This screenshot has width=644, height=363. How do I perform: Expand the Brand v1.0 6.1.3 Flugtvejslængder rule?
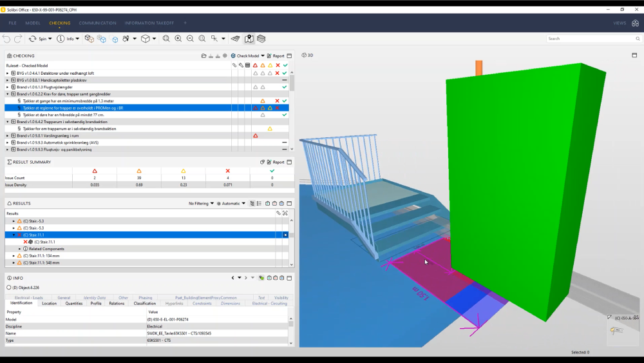pyautogui.click(x=7, y=87)
